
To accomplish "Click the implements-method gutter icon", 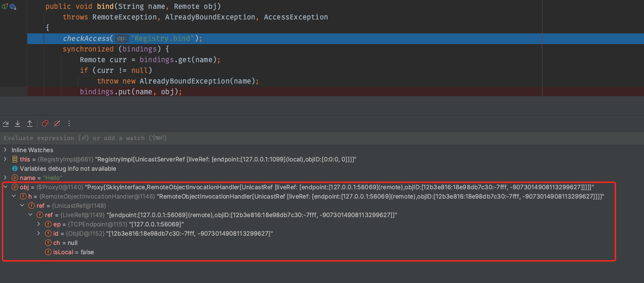I will 5,6.
